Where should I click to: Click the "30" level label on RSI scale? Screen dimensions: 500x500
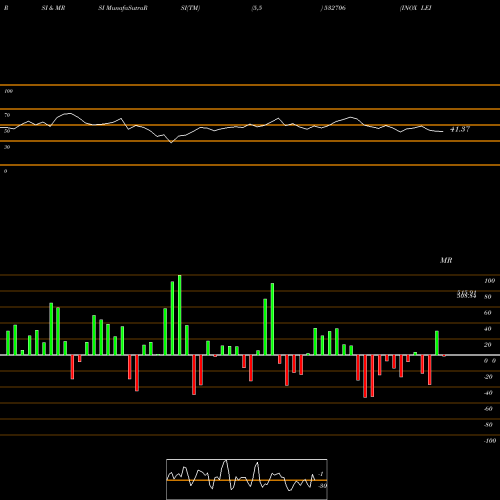click(x=7, y=147)
